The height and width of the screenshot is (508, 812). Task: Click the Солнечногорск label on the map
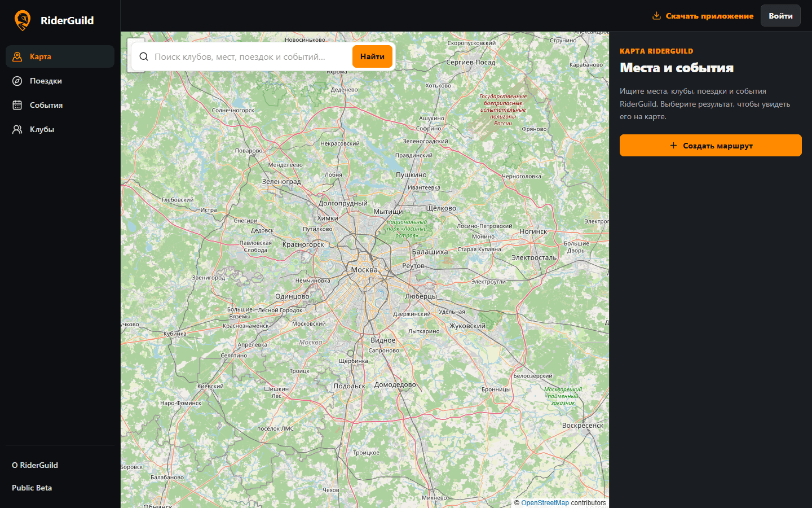[x=233, y=111]
